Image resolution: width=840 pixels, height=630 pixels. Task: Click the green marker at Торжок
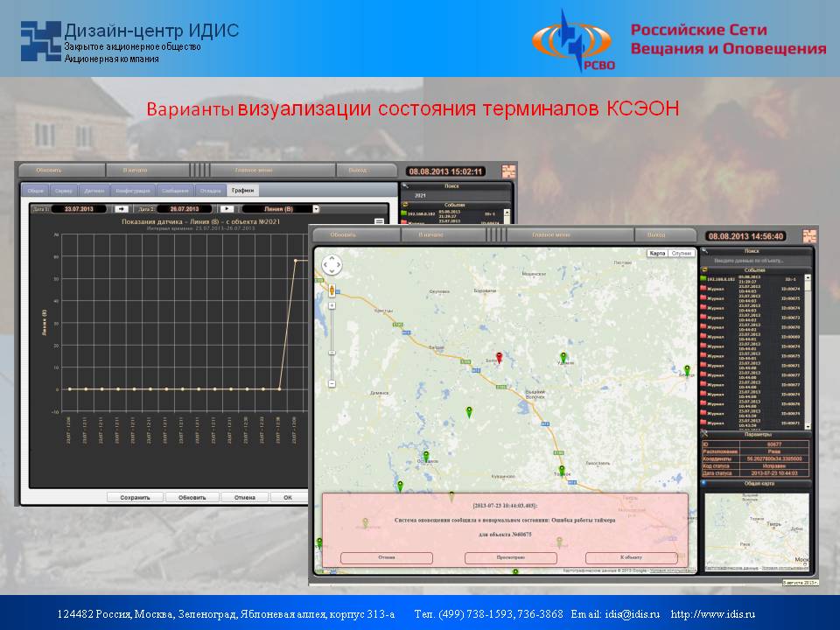[562, 471]
